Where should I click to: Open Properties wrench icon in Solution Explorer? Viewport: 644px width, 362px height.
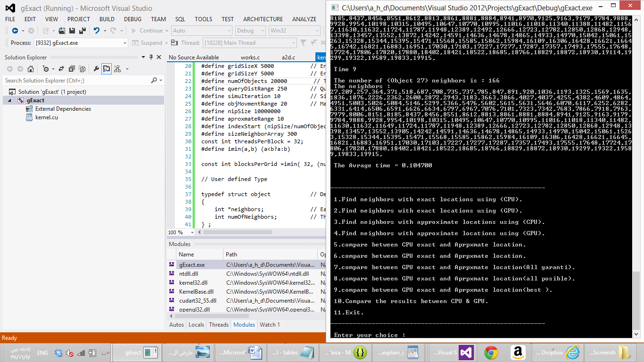tap(97, 69)
